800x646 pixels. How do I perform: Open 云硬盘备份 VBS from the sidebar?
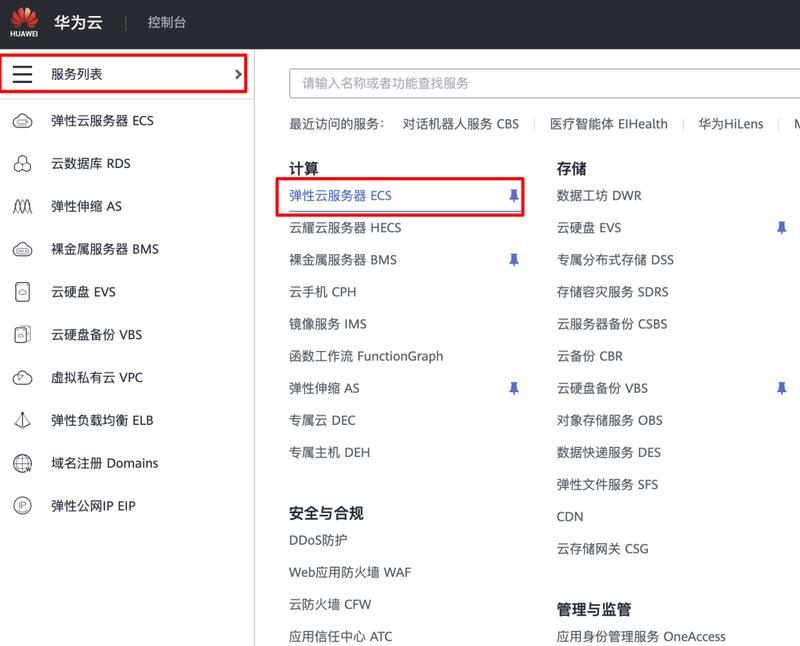[x=97, y=335]
